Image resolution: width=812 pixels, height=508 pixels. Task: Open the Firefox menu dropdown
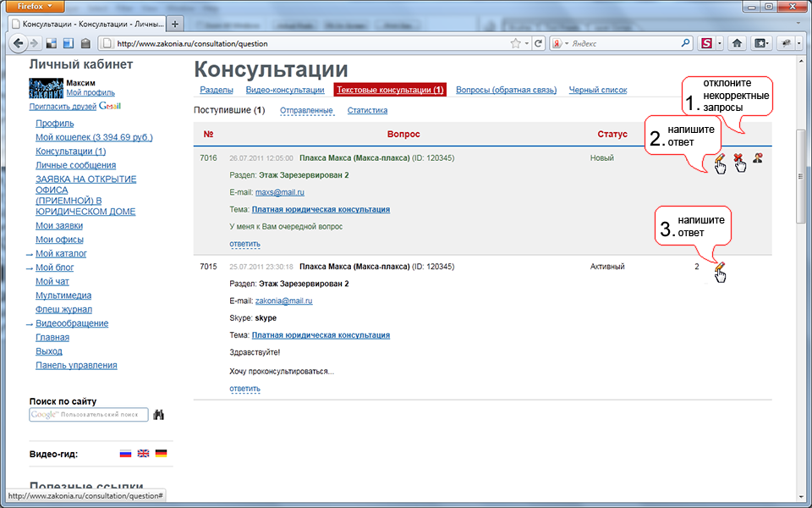[x=36, y=6]
